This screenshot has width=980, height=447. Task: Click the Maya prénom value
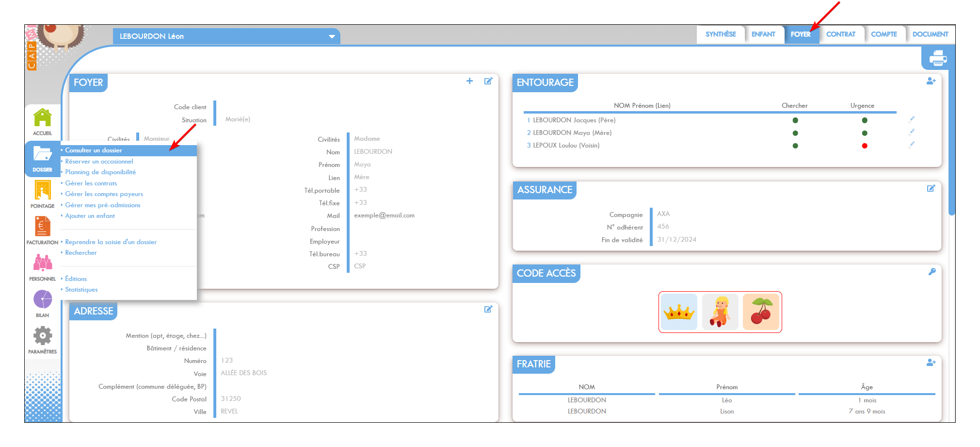362,165
